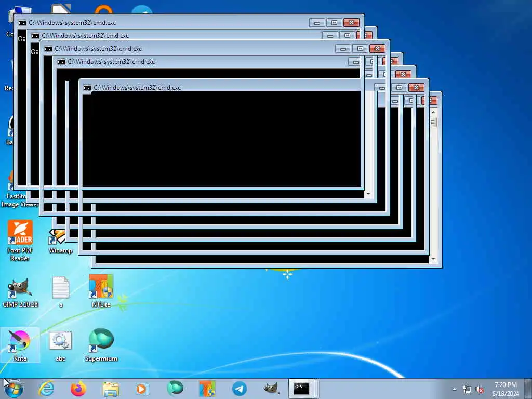Screen dimensions: 532x399
Task: Open Windows Media Player from the taskbar
Action: [x=142, y=389]
